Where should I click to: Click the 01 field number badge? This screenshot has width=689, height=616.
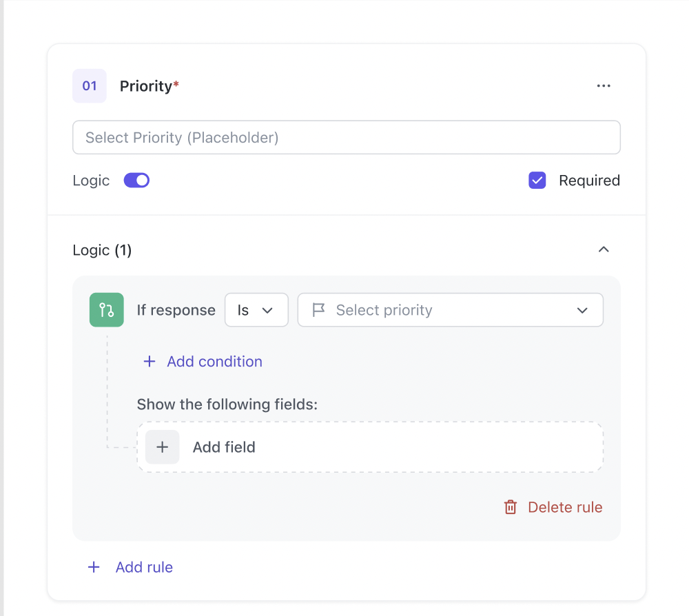[x=90, y=86]
